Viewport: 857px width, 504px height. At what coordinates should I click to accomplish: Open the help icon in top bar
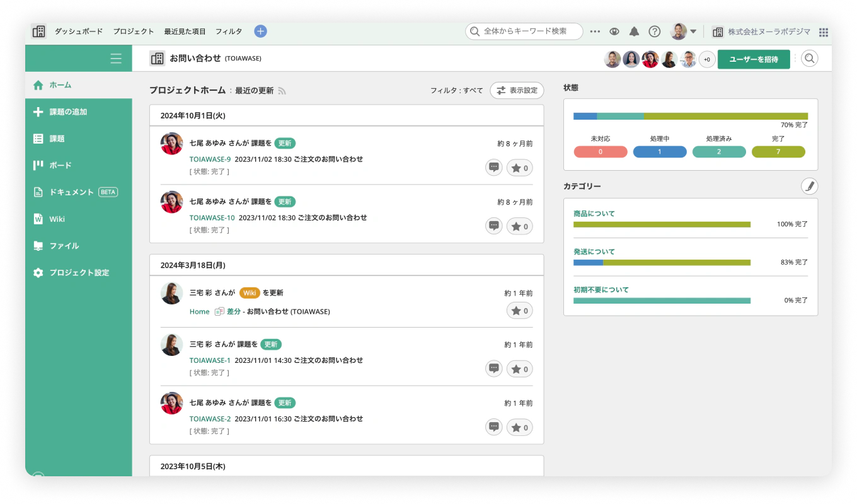pos(654,31)
